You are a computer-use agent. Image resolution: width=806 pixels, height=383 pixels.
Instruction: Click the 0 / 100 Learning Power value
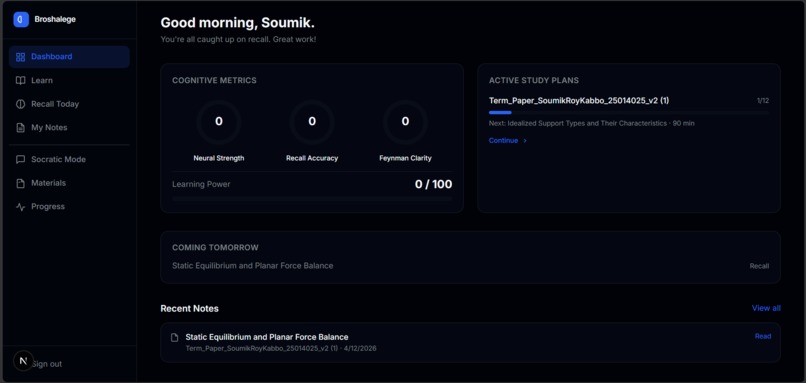click(433, 184)
